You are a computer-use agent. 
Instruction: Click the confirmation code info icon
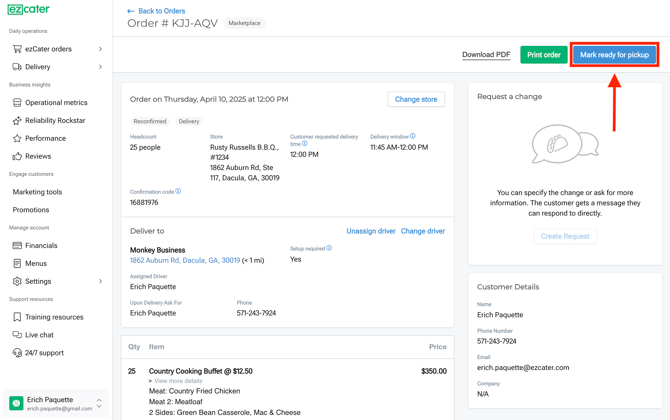click(178, 191)
